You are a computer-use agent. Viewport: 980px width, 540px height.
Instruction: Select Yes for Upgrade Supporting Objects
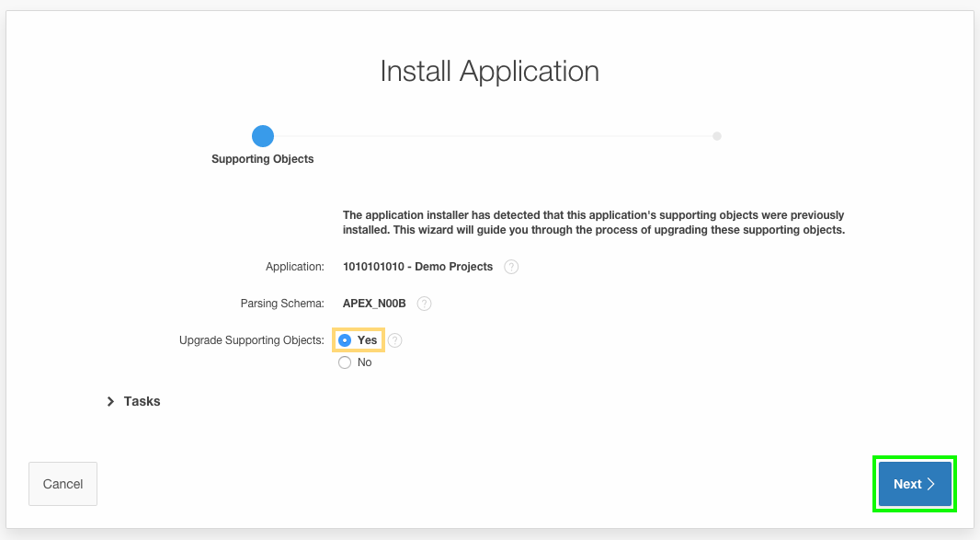coord(345,339)
